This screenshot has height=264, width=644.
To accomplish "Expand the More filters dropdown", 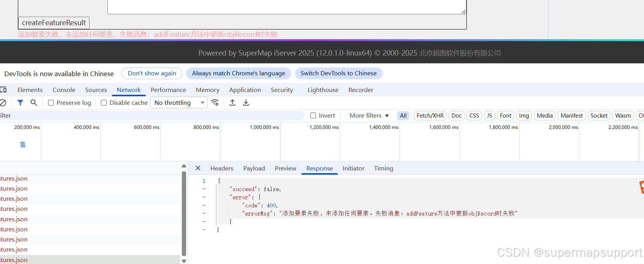I will coord(369,116).
